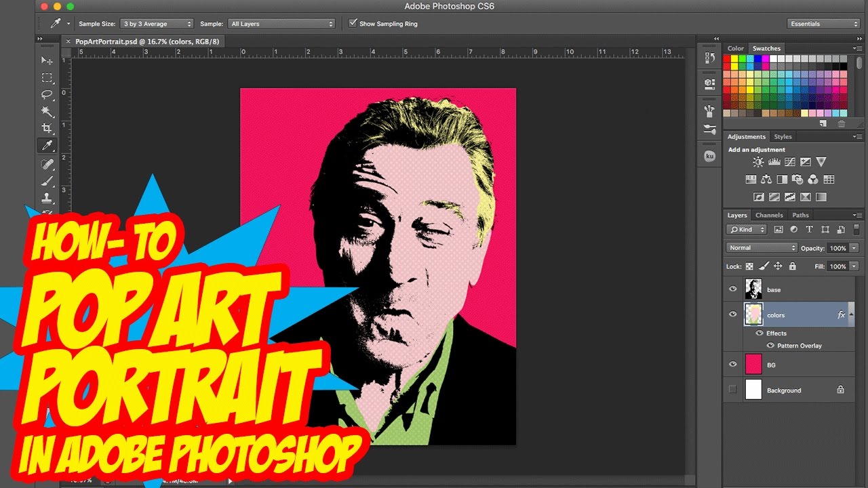Add a Selective Color adjustment
This screenshot has width=868, height=488.
tap(806, 197)
